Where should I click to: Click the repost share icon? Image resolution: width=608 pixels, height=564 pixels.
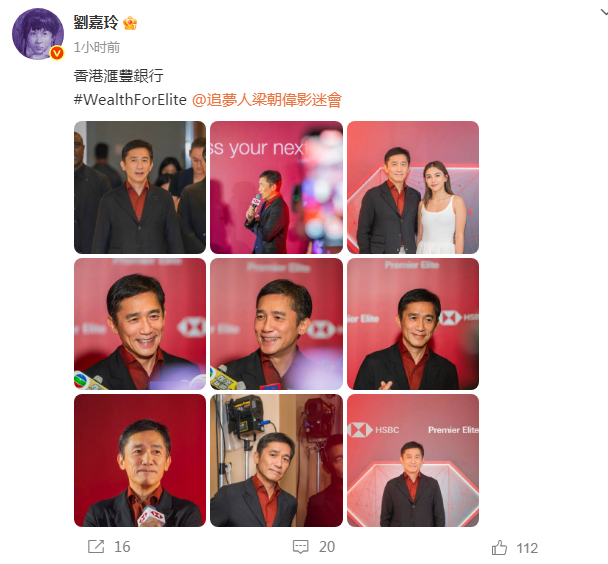pyautogui.click(x=96, y=547)
